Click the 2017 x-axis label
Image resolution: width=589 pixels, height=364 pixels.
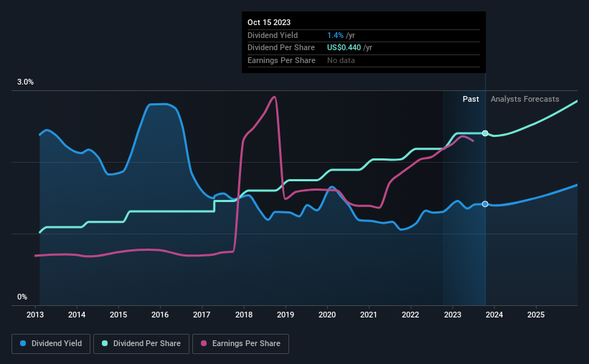(x=202, y=315)
